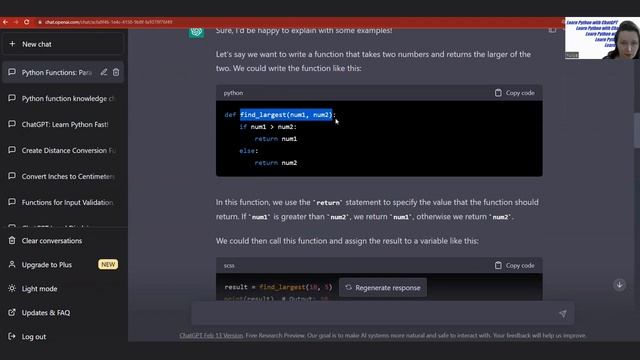Click Regenerate response

click(x=383, y=288)
